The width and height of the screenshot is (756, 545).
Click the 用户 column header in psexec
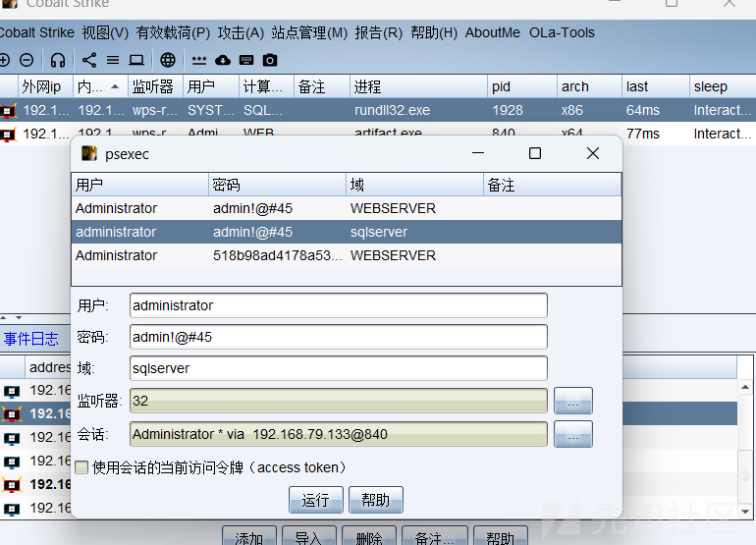click(x=139, y=185)
